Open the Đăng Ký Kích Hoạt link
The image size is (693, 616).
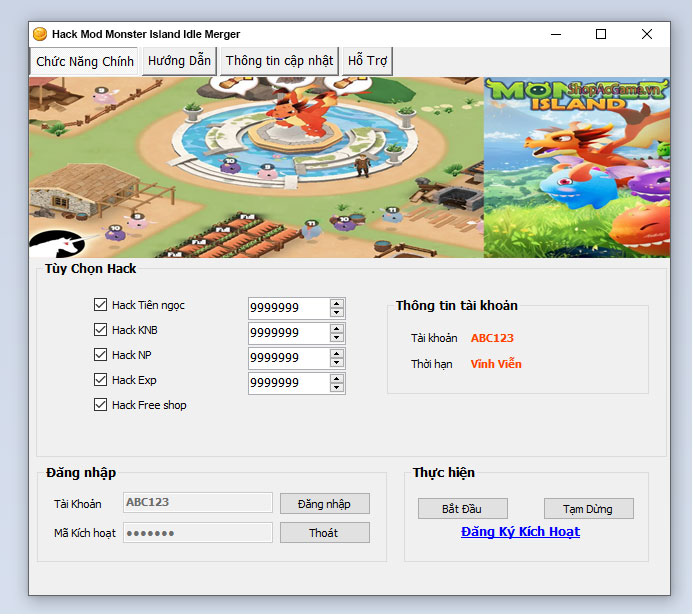520,532
